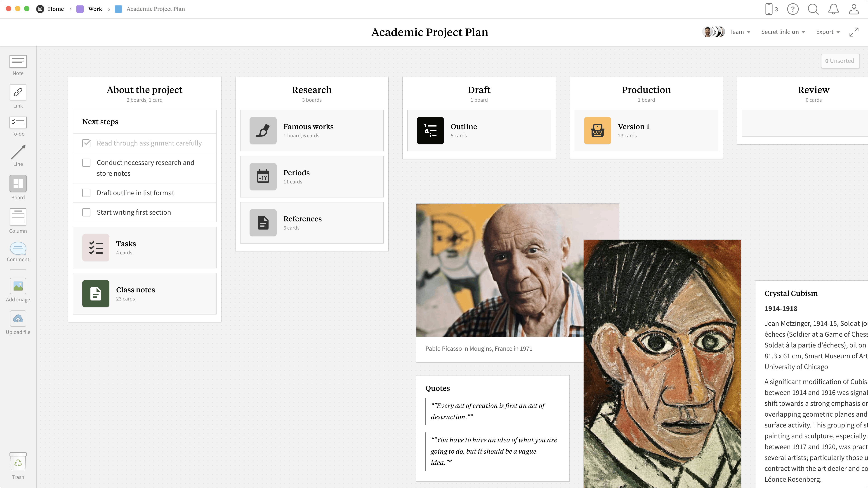Check 'Draft outline in list format'
This screenshot has height=488, width=868.
pos(86,193)
